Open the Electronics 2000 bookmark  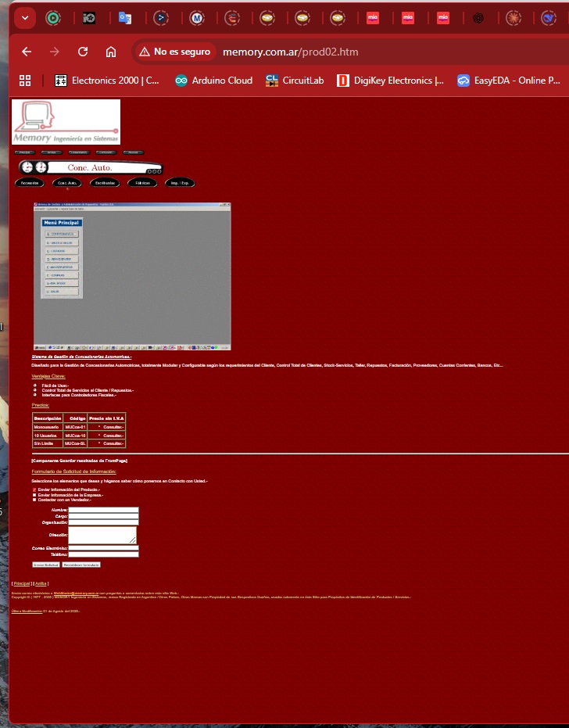coord(107,81)
